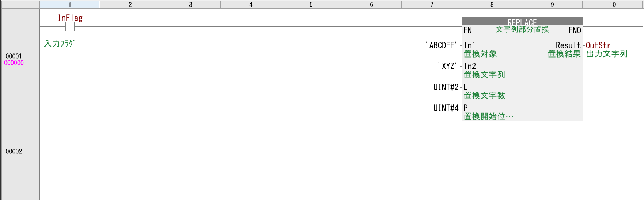Click the ENO output pin of REPLACE
The width and height of the screenshot is (644, 200).
click(575, 30)
